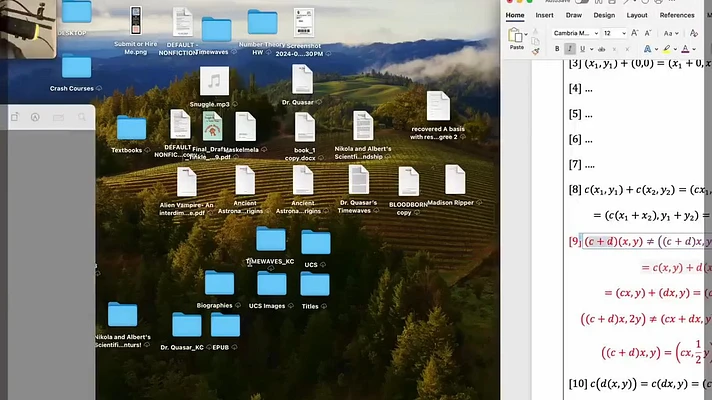
Task: Turn off Italic formatting
Action: pos(570,49)
